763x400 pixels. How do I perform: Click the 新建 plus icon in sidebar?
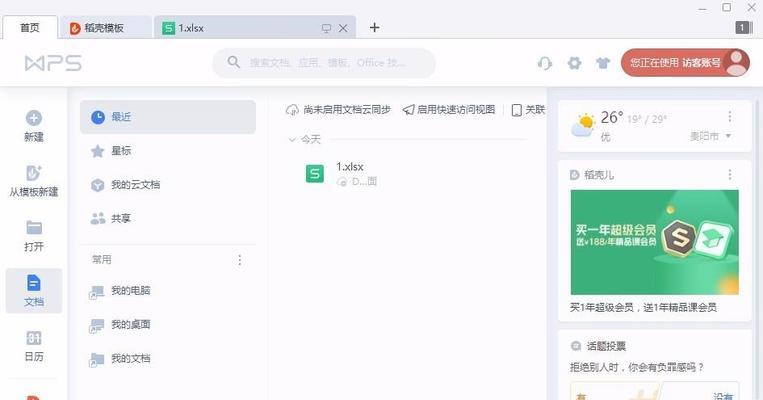[x=34, y=118]
